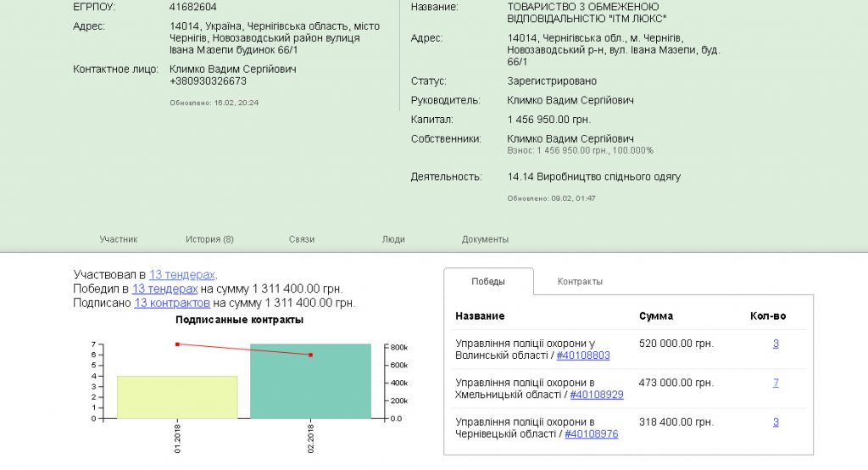Click count 3 for Волинській області
868x470 pixels.
[x=776, y=344]
